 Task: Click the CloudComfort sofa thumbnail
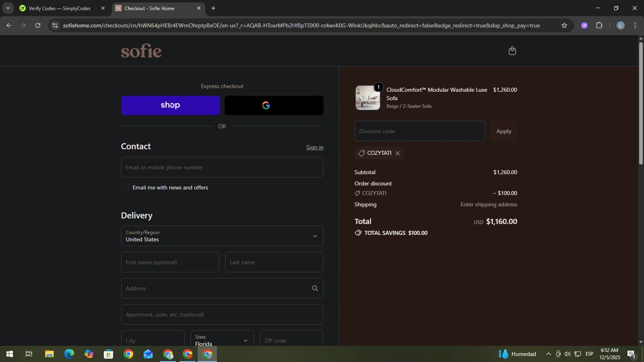click(368, 98)
